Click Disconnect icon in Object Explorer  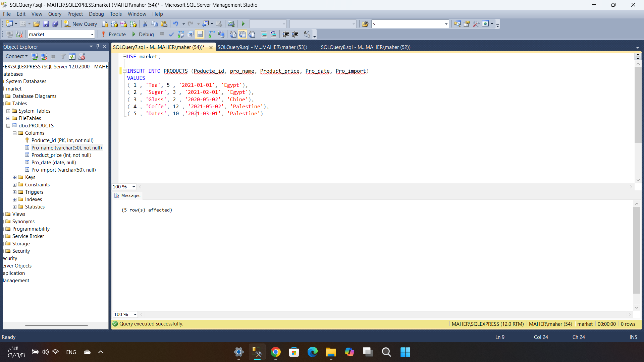tap(44, 56)
